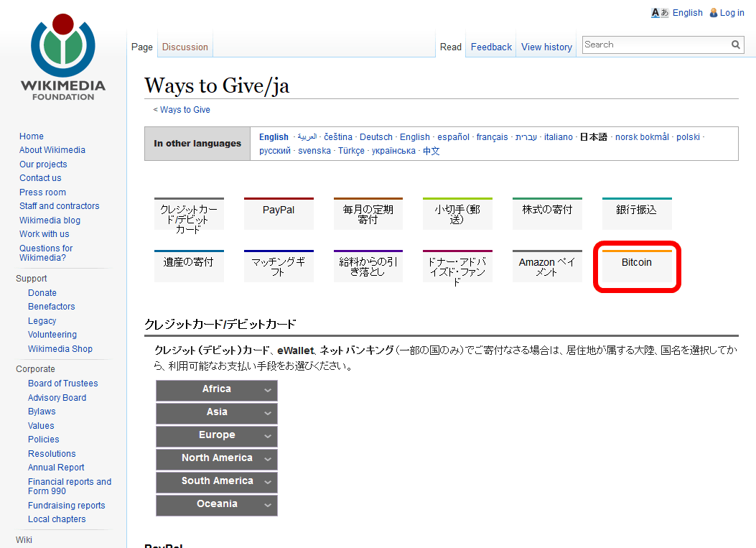Open Contact us sidebar link
The width and height of the screenshot is (756, 548).
[x=40, y=179]
